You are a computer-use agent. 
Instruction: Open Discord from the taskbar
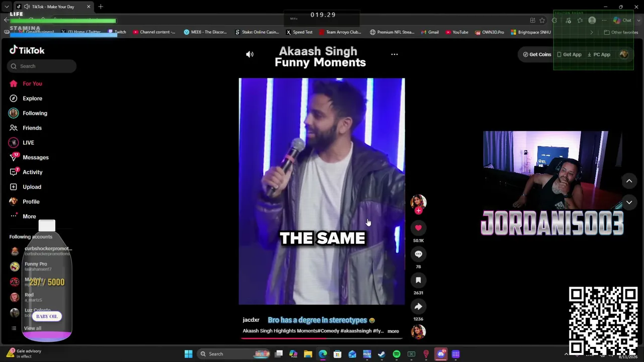click(x=441, y=354)
